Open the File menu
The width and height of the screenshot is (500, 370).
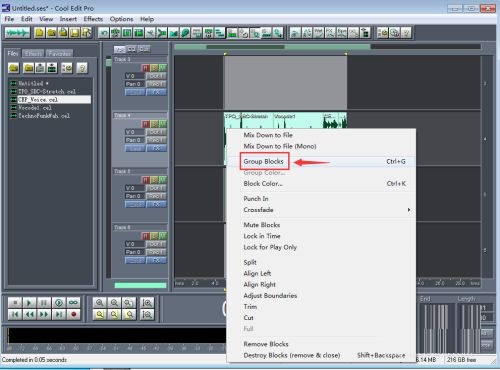click(9, 19)
